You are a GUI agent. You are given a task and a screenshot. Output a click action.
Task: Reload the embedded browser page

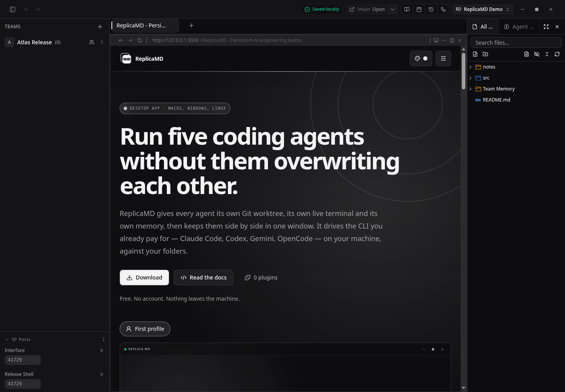point(140,40)
